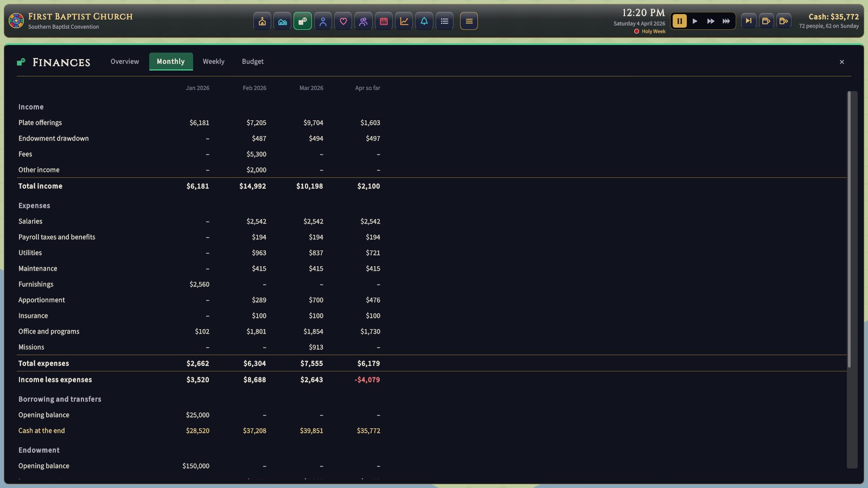Click the Finances panel scrollbar
The height and width of the screenshot is (488, 868).
[850, 229]
